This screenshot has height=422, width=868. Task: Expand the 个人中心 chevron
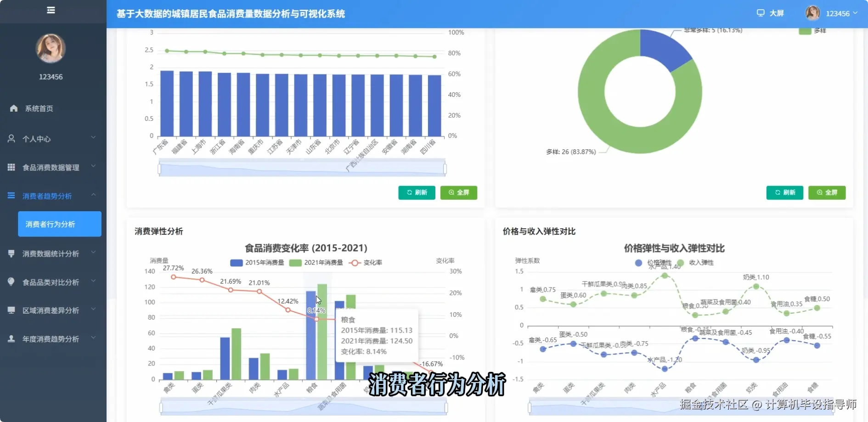(93, 137)
